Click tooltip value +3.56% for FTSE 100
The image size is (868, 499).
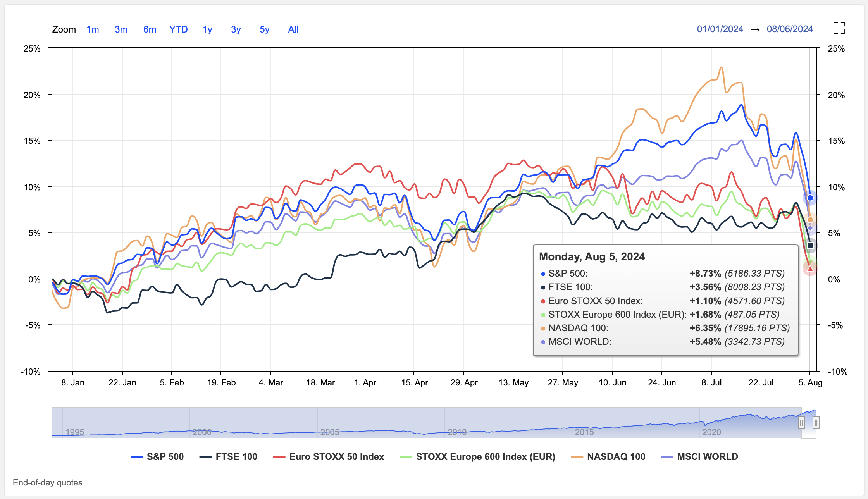(705, 287)
